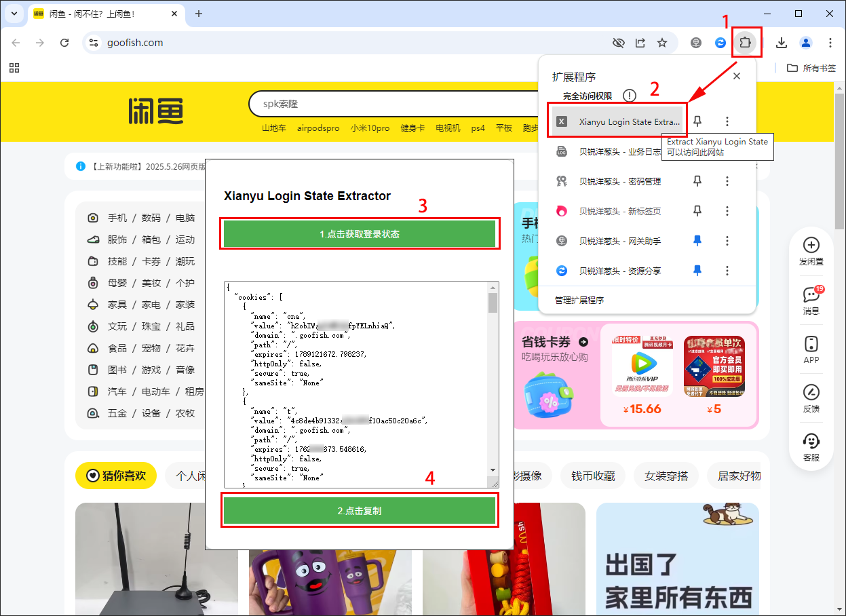
Task: Click the crossed-out eye icon in address bar
Action: [618, 43]
